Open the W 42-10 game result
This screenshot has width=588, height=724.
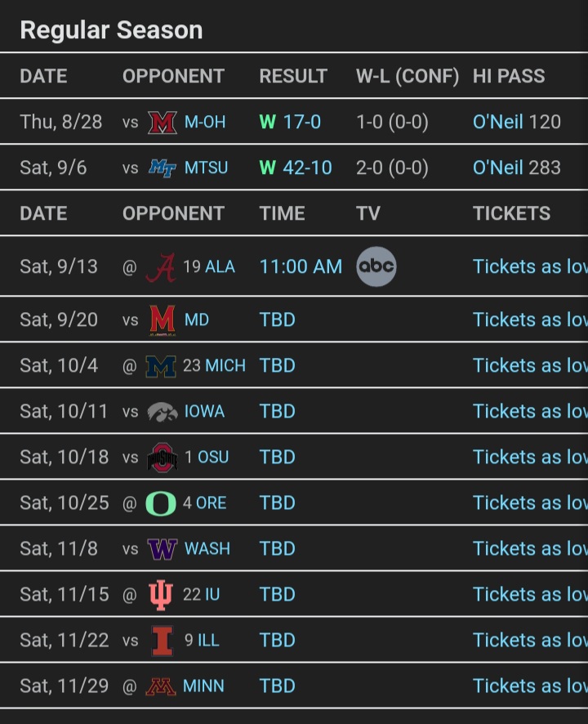pos(296,168)
